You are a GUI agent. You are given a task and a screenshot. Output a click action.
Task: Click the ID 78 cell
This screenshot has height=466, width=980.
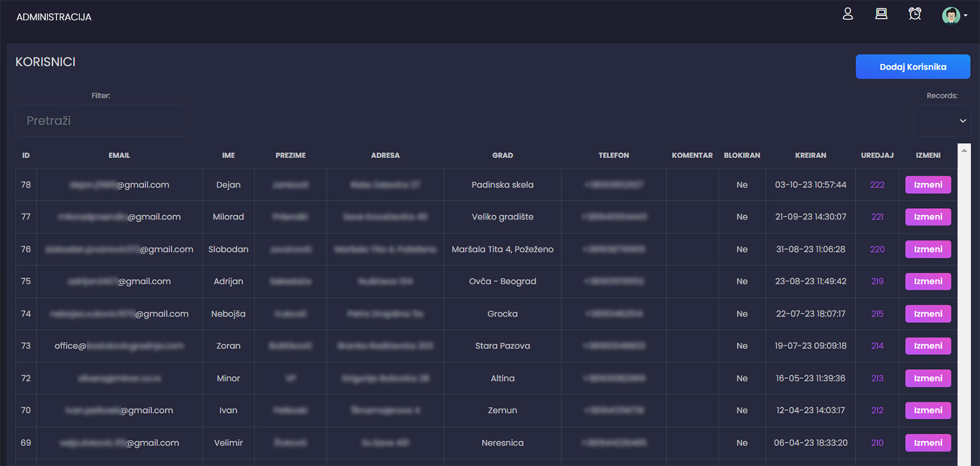pos(26,185)
